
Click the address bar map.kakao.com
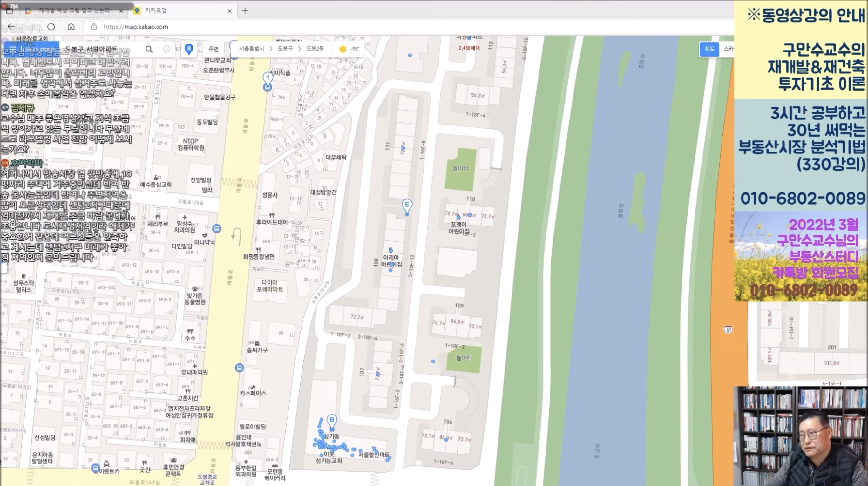click(x=135, y=27)
